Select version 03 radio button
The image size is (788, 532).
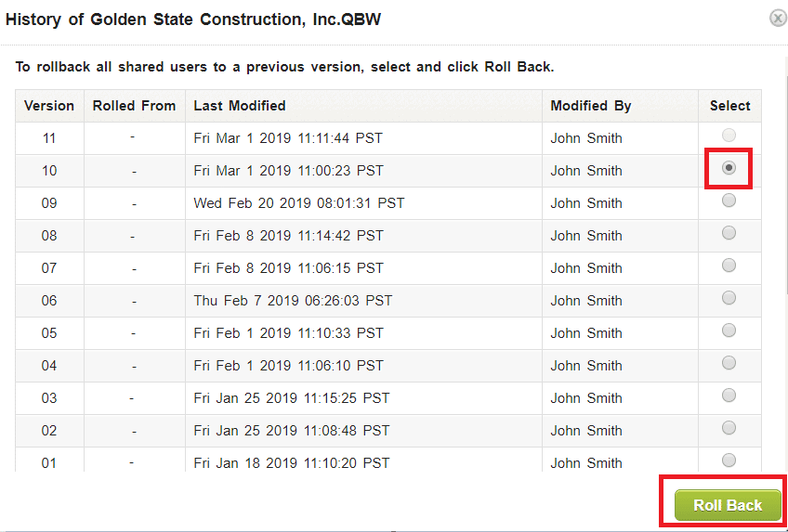point(729,396)
